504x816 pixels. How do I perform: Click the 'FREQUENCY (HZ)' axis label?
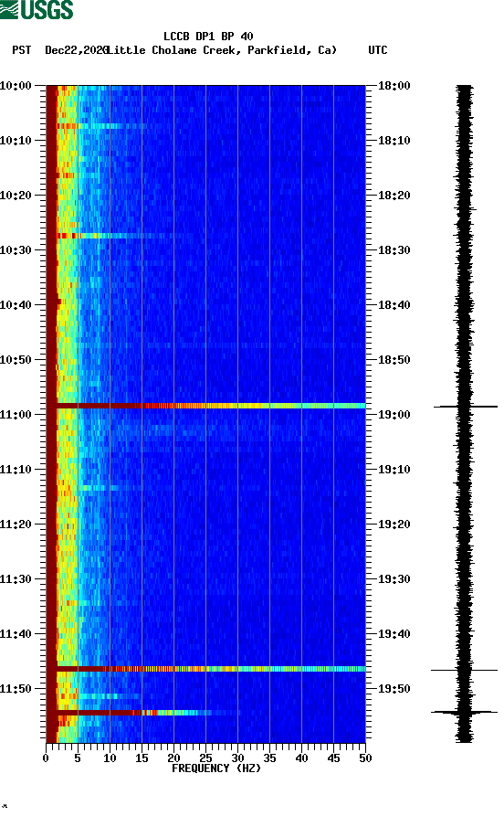tap(216, 768)
